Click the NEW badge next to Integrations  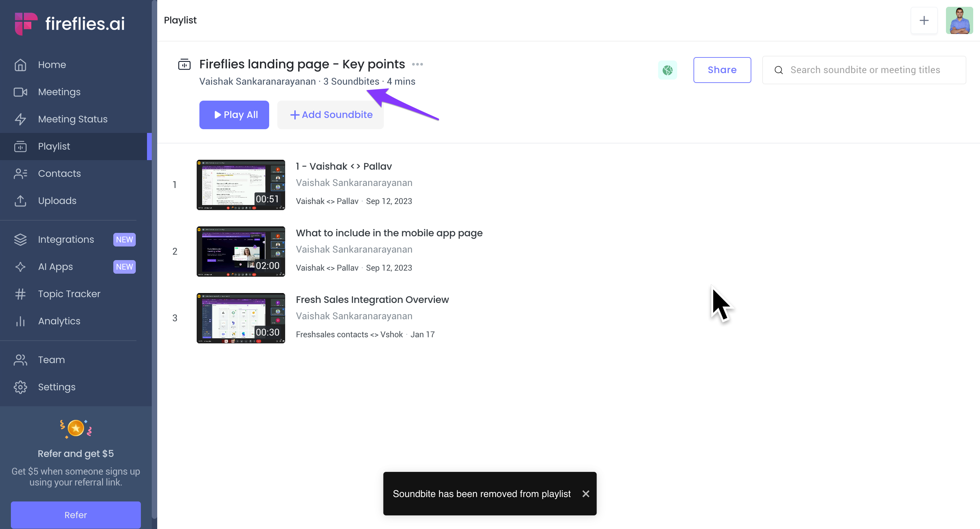pos(125,239)
